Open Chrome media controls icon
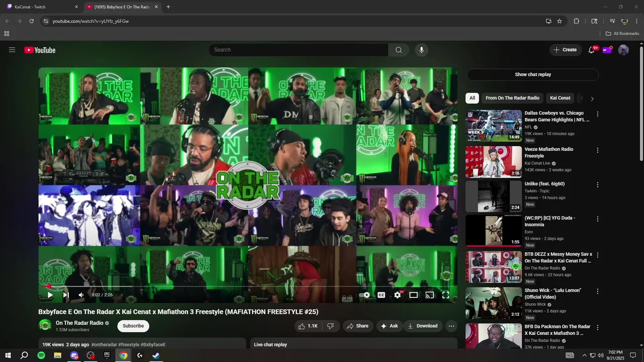This screenshot has width=644, height=362. (612, 21)
